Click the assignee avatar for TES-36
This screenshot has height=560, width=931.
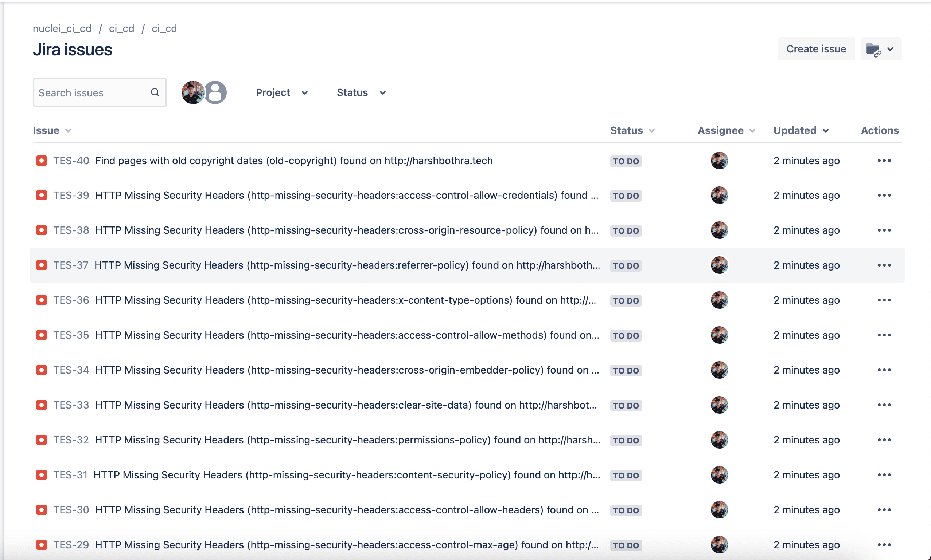(x=719, y=300)
